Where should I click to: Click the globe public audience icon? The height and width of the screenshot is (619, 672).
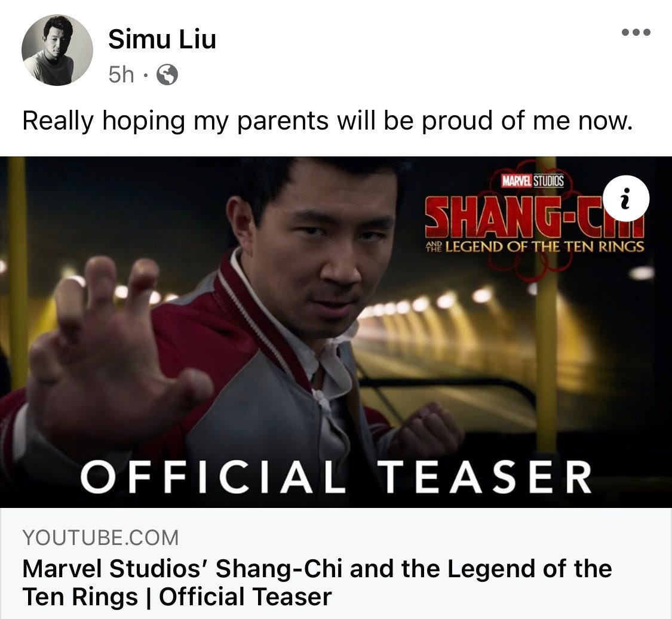click(167, 75)
